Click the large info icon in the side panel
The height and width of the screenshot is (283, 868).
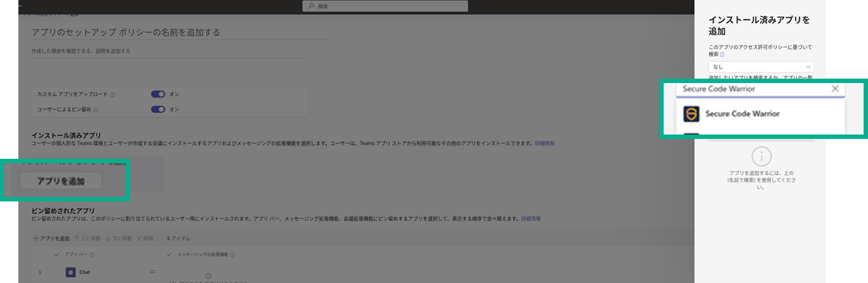coord(761,157)
